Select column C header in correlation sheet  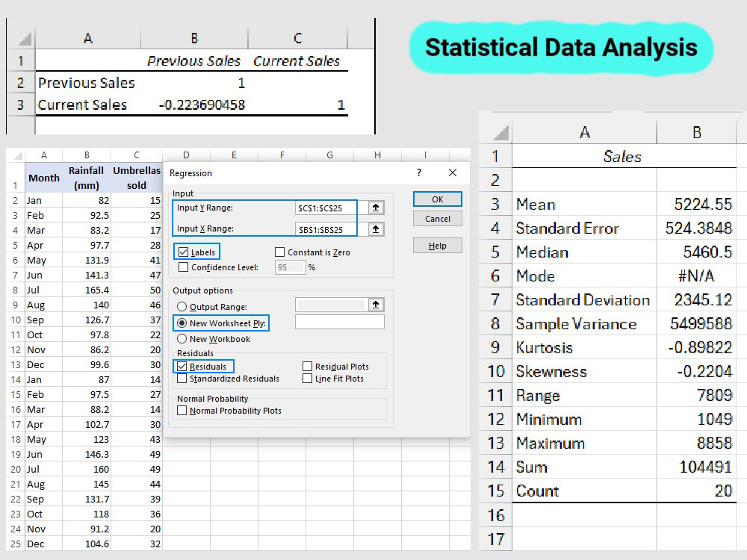click(298, 39)
